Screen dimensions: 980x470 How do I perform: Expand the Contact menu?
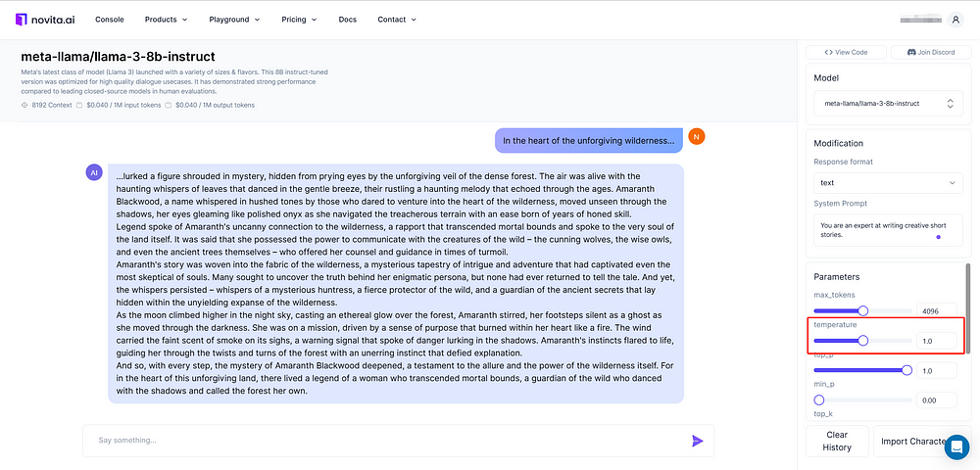click(397, 20)
